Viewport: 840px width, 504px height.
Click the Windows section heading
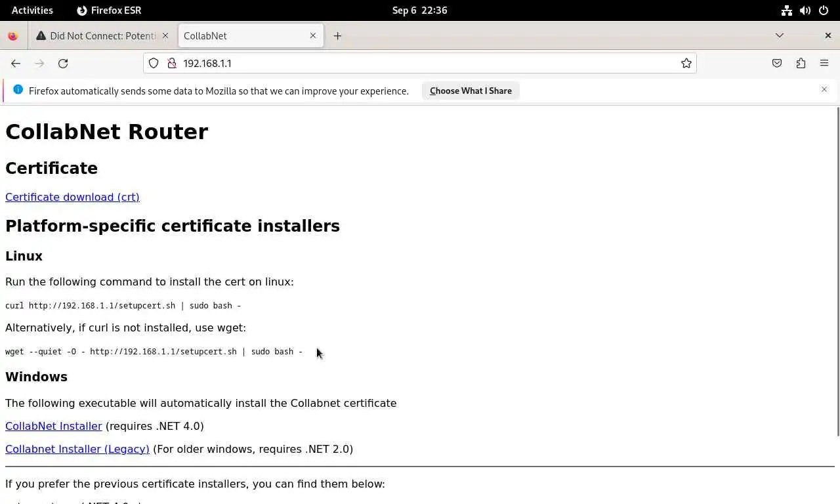(36, 377)
